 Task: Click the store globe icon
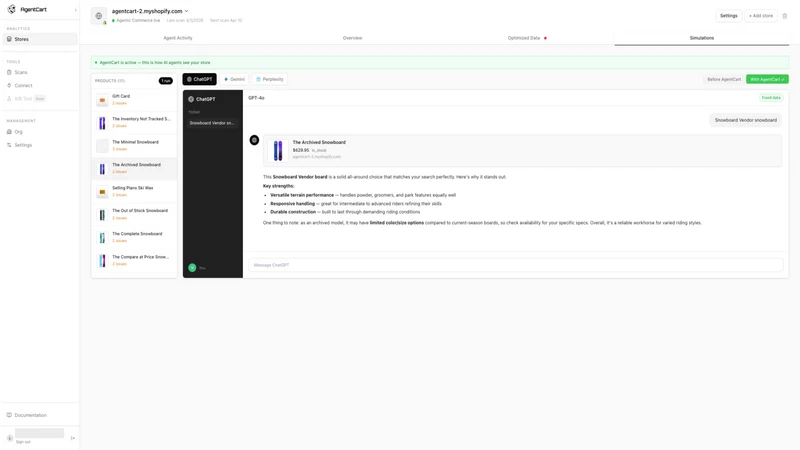tap(98, 16)
